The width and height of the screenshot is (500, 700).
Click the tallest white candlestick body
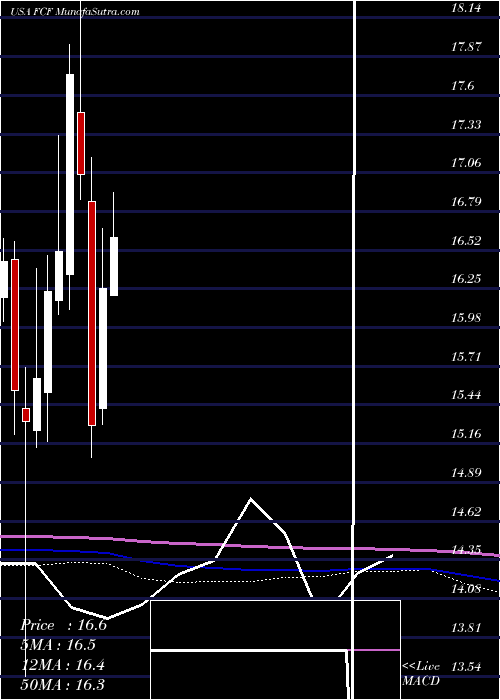(x=70, y=175)
